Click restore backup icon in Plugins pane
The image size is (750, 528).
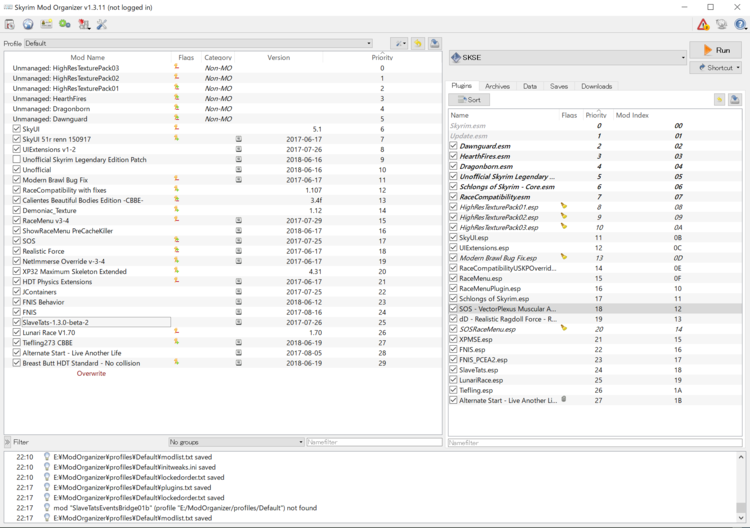719,99
